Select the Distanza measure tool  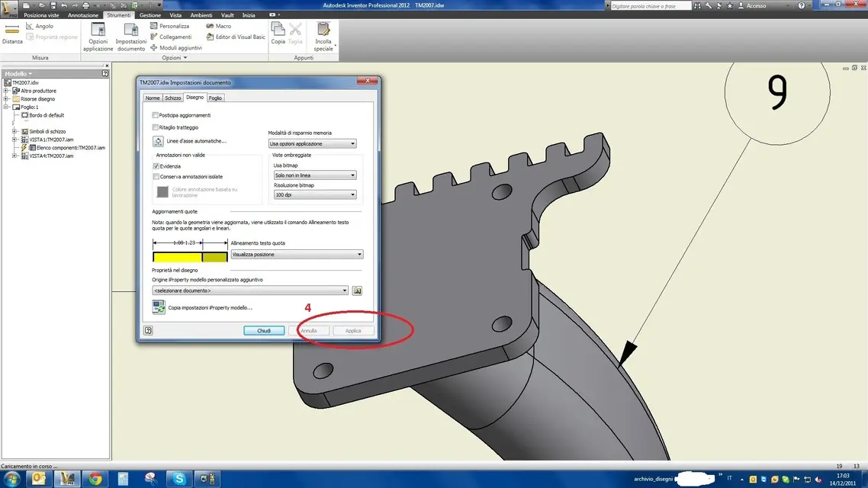[12, 34]
